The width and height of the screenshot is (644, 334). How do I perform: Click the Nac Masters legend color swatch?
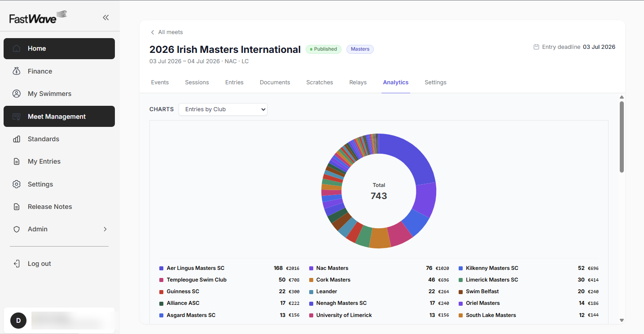(x=311, y=268)
